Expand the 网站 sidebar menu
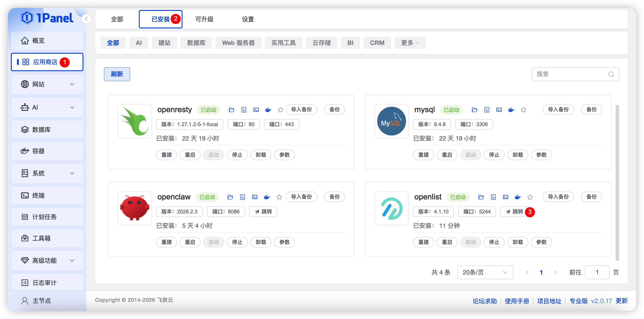This screenshot has height=319, width=644. pyautogui.click(x=47, y=84)
